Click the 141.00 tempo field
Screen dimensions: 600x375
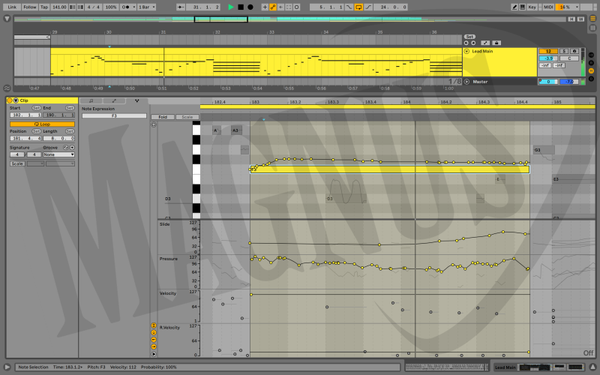[x=59, y=7]
